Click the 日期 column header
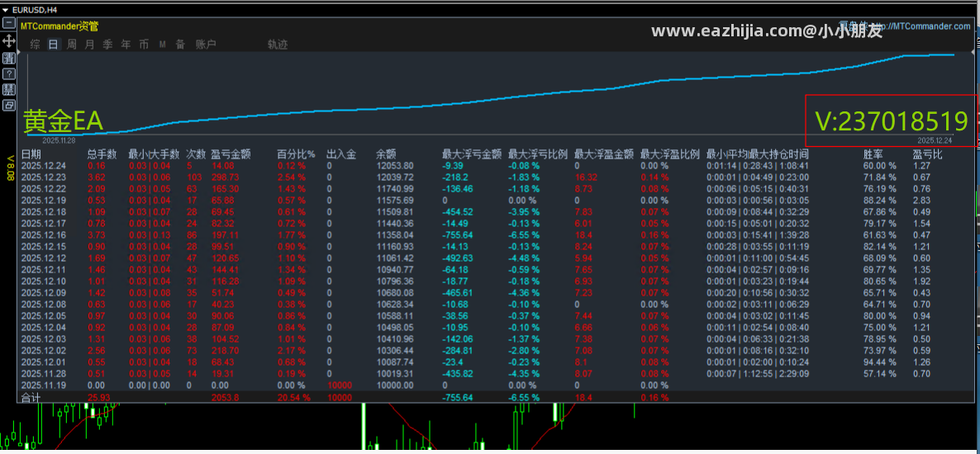Screen dimensions: 980x454 point(31,154)
